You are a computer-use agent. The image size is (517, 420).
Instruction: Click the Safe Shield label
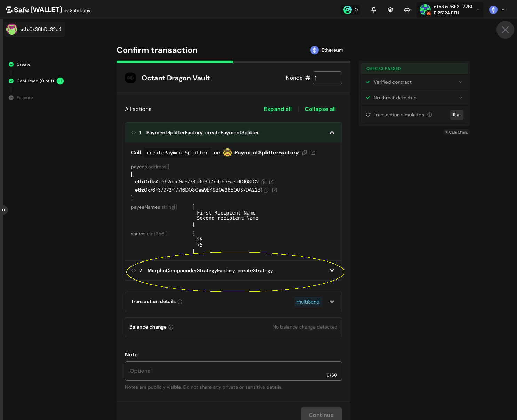pos(456,132)
